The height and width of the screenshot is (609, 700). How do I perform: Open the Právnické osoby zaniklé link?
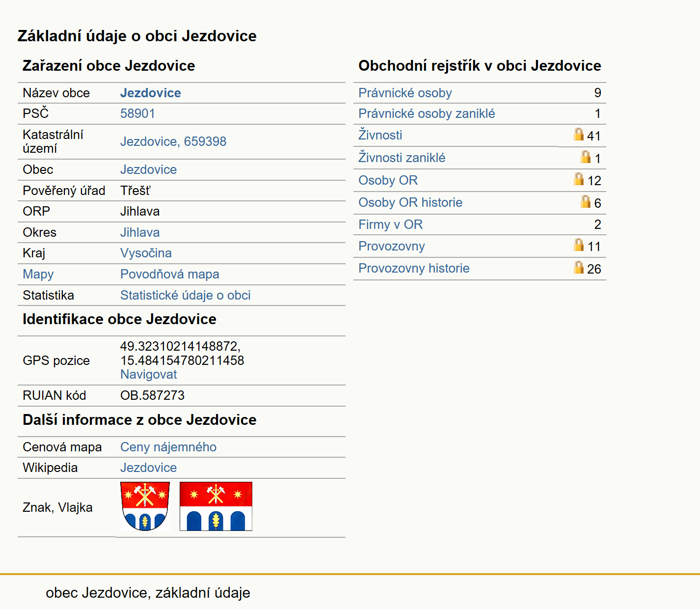427,113
